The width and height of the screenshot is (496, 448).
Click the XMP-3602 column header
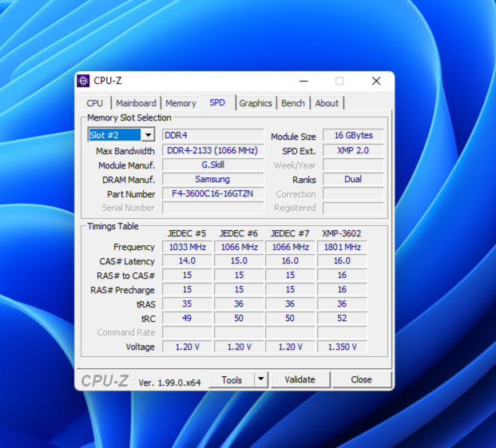pyautogui.click(x=341, y=233)
